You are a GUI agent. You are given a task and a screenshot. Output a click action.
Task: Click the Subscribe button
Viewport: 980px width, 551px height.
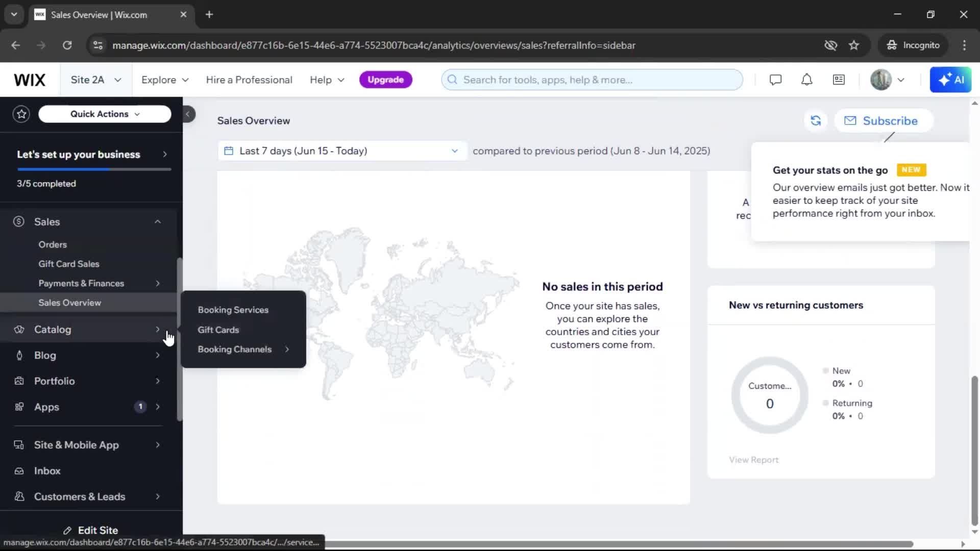coord(884,121)
